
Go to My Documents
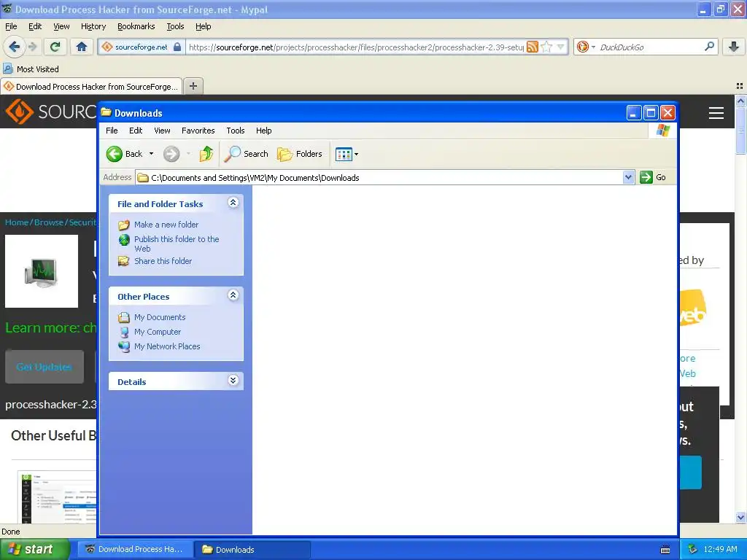[x=160, y=317]
